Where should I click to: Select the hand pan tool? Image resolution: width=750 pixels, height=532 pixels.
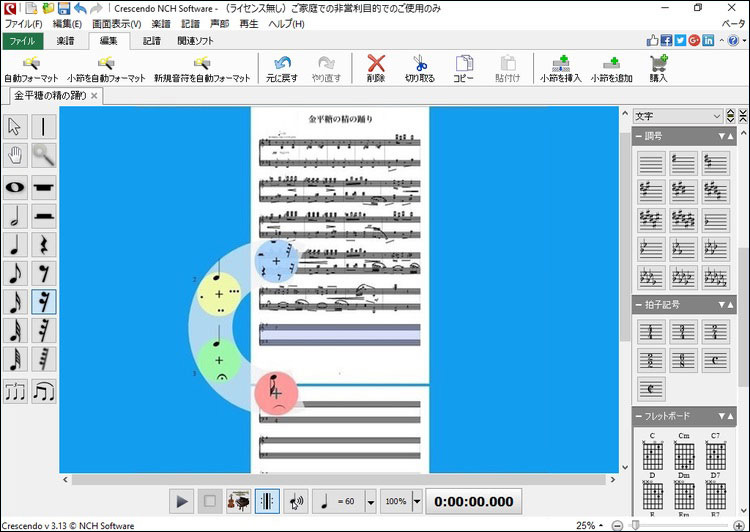[15, 155]
